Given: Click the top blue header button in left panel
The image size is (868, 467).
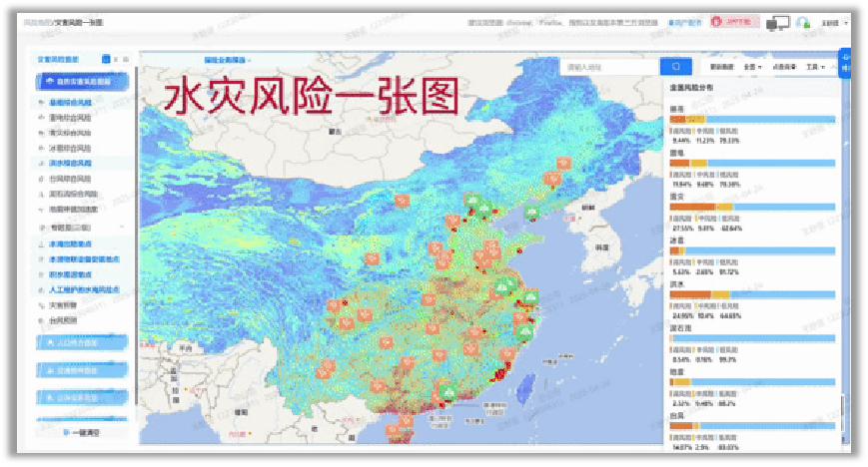Looking at the screenshot, I should (x=82, y=82).
